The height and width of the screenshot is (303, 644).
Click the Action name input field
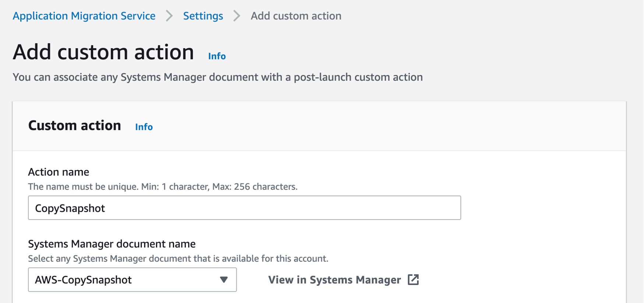click(x=244, y=208)
